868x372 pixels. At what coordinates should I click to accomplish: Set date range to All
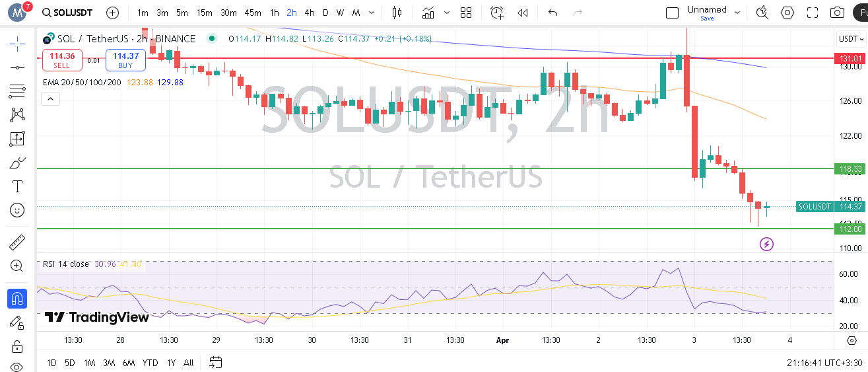click(189, 362)
